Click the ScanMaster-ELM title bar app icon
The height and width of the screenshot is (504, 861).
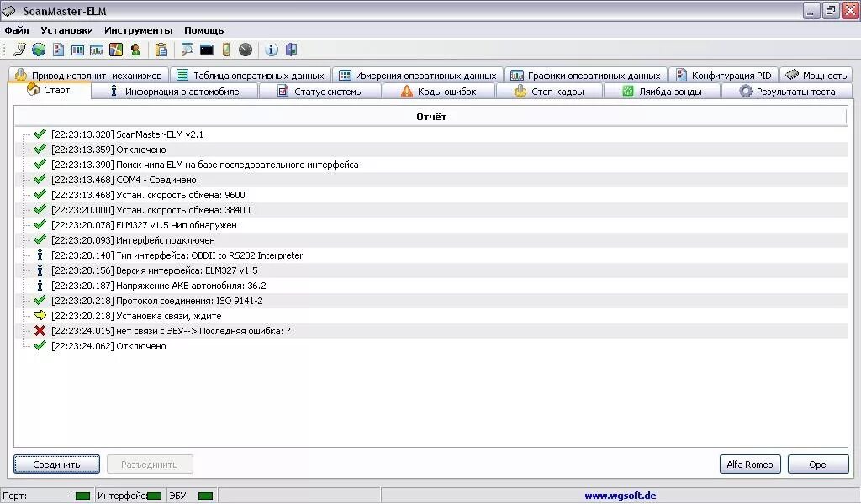9,10
